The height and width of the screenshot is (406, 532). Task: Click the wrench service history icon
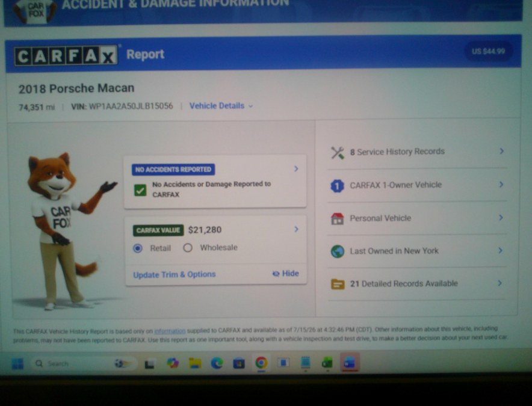[338, 153]
